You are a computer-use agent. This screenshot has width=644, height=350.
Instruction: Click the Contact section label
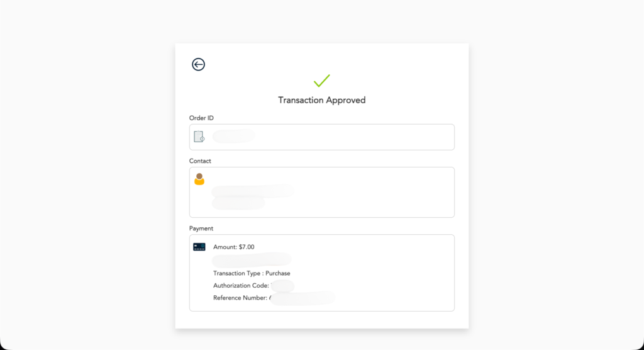coord(200,161)
